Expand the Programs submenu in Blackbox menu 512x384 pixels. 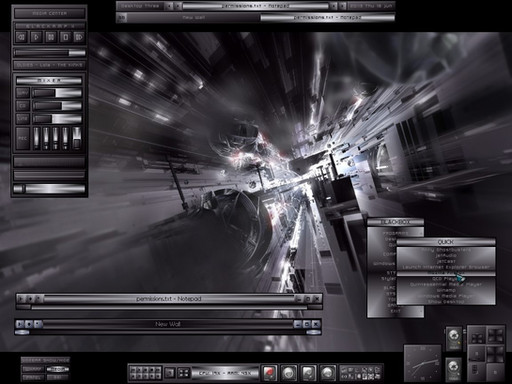click(x=395, y=233)
